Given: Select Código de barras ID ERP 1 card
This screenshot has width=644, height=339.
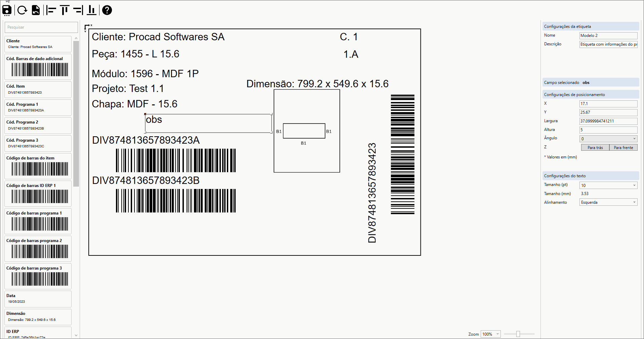Looking at the screenshot, I should [x=38, y=194].
